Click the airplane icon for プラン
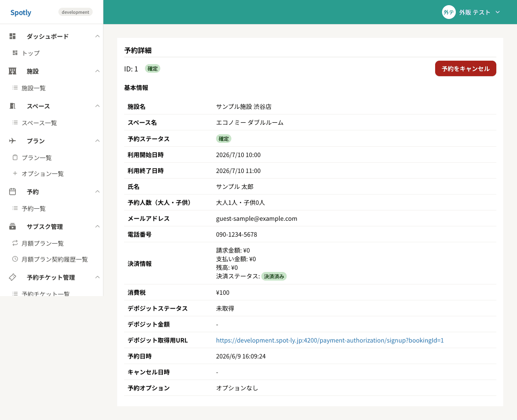 click(x=12, y=141)
